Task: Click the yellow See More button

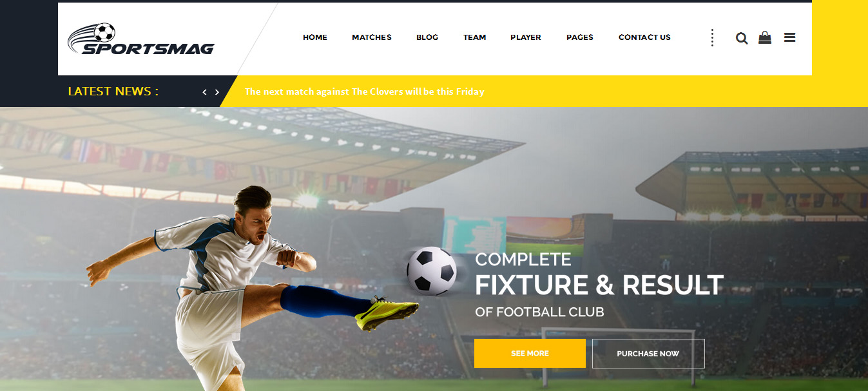Action: click(x=530, y=353)
